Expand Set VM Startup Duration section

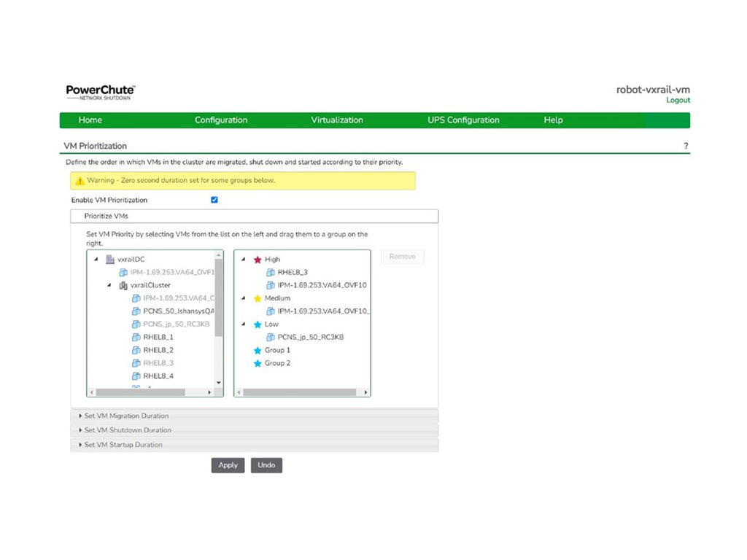(123, 445)
